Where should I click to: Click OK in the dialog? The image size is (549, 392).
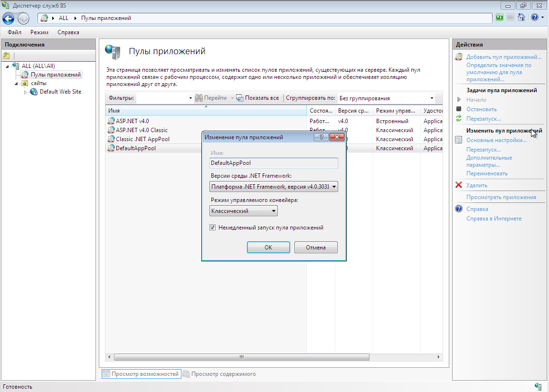pyautogui.click(x=268, y=248)
